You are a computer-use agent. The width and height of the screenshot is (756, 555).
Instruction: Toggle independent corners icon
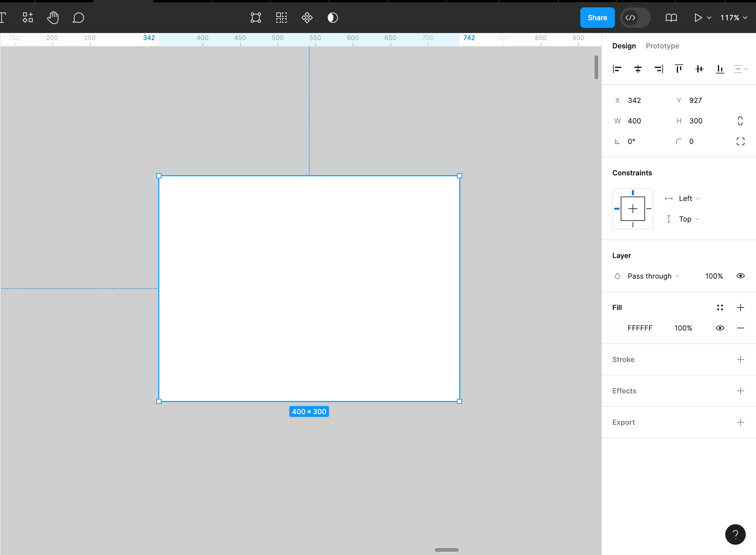(740, 141)
